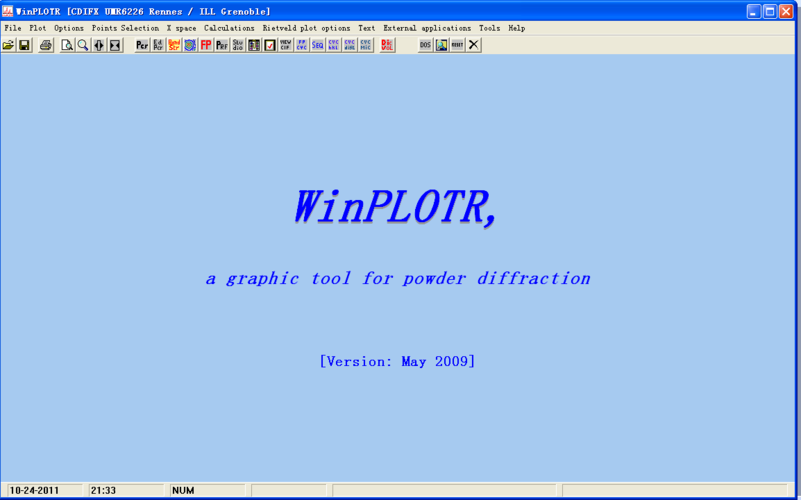Open the Help menu
The image size is (801, 500).
click(x=516, y=28)
